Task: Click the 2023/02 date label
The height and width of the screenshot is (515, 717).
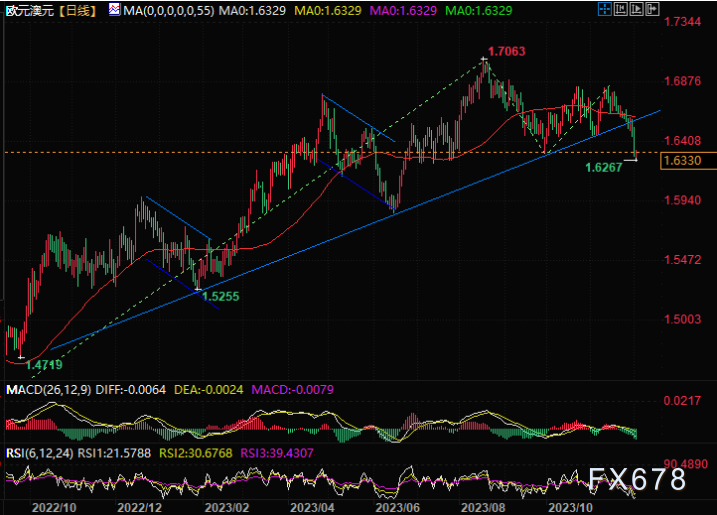Action: (x=227, y=507)
